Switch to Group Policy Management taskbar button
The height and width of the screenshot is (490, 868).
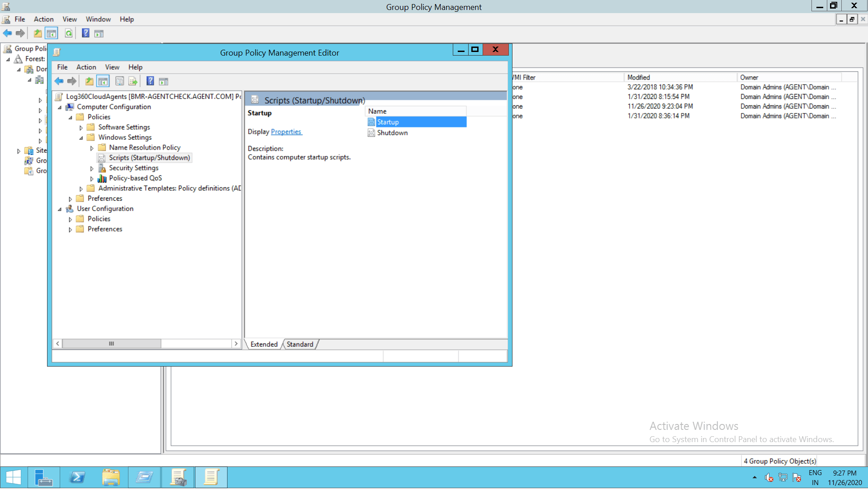click(x=178, y=477)
